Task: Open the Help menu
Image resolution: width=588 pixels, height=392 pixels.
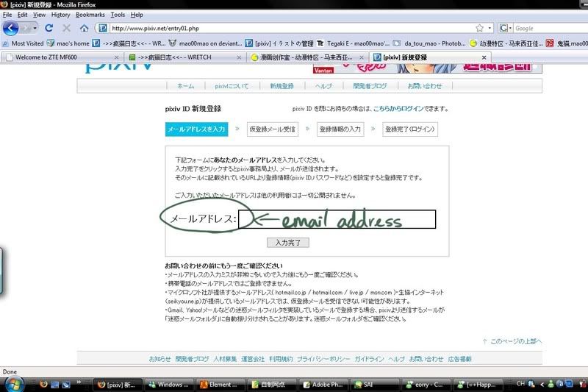Action: (x=137, y=15)
